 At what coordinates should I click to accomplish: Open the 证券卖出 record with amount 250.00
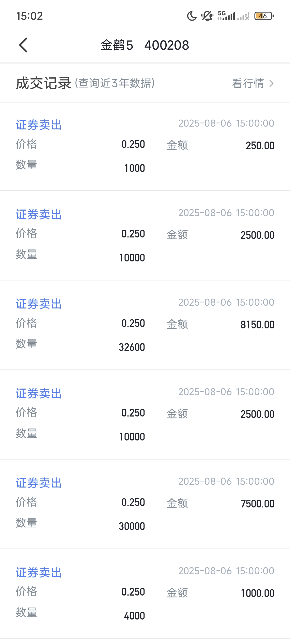pyautogui.click(x=145, y=147)
